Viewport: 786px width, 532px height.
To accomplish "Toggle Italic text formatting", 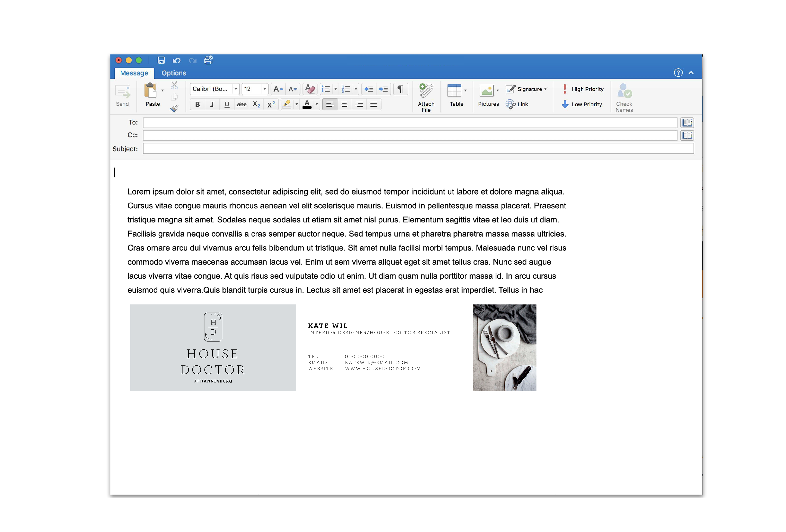I will pos(212,104).
